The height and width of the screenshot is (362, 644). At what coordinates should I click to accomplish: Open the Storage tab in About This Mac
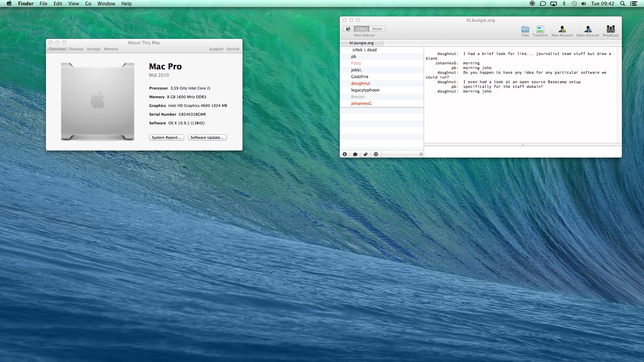(94, 49)
